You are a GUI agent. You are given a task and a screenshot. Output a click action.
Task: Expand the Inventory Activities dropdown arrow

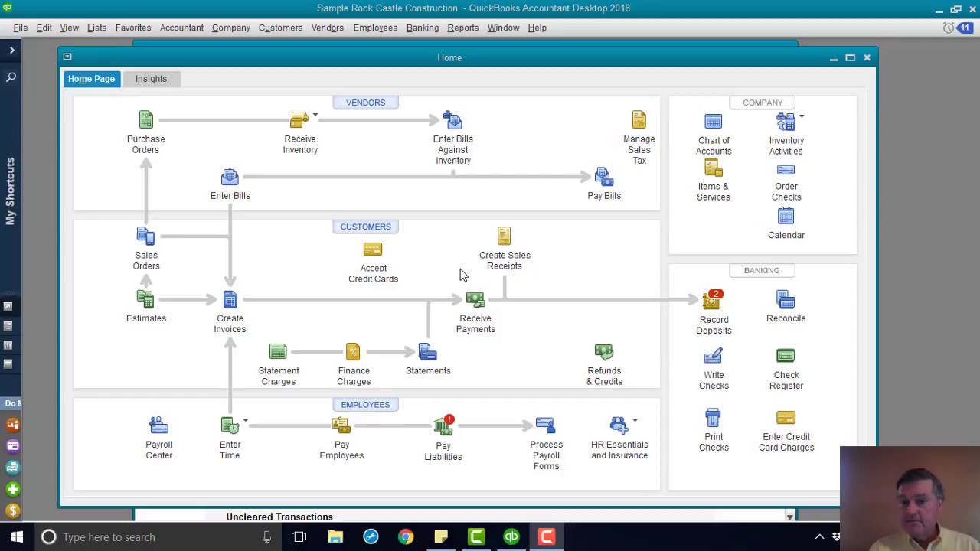802,117
